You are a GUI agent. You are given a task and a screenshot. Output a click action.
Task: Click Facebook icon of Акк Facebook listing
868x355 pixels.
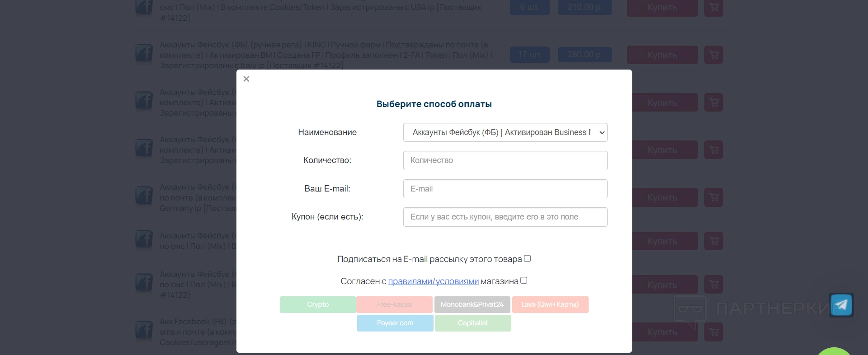click(x=144, y=330)
